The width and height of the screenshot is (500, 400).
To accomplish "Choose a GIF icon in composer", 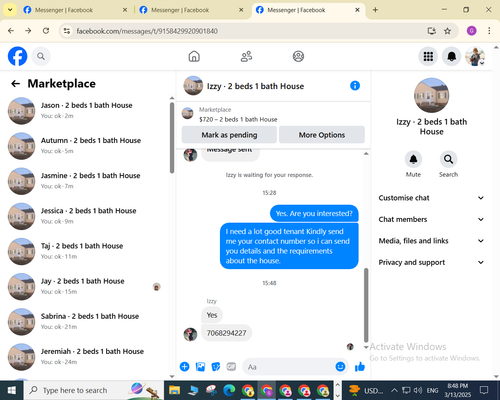I will coord(231,366).
